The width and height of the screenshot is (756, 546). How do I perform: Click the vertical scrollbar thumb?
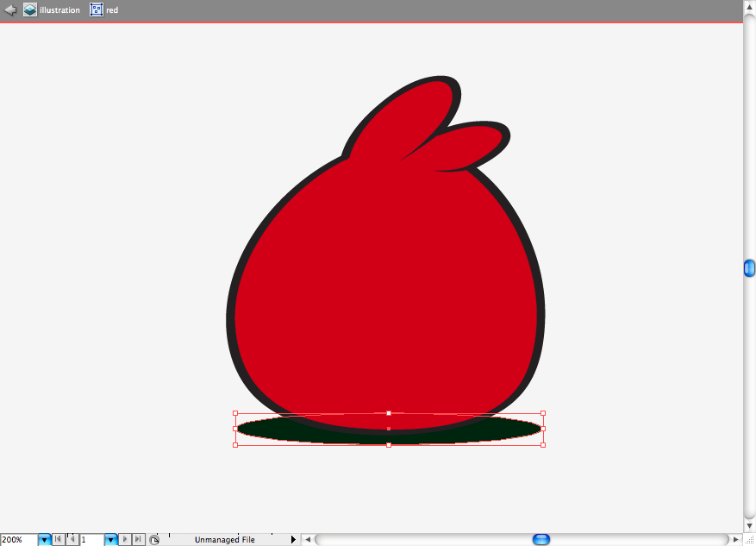pyautogui.click(x=749, y=268)
